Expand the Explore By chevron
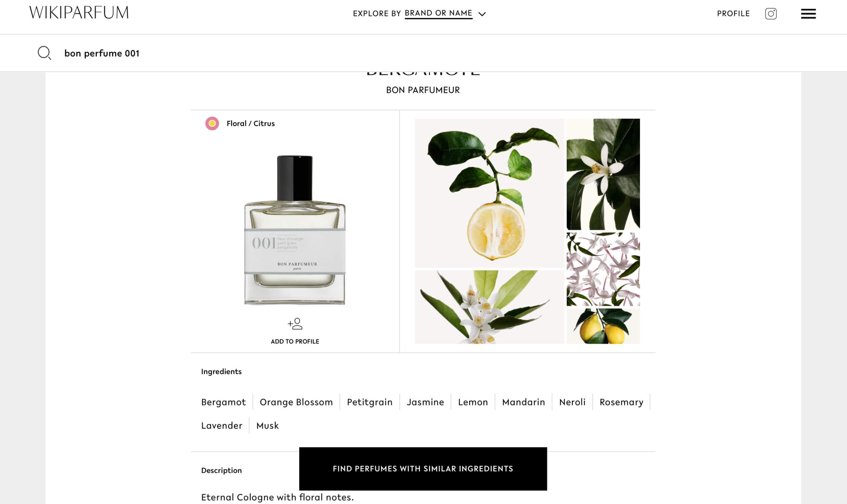847x504 pixels. (x=482, y=14)
